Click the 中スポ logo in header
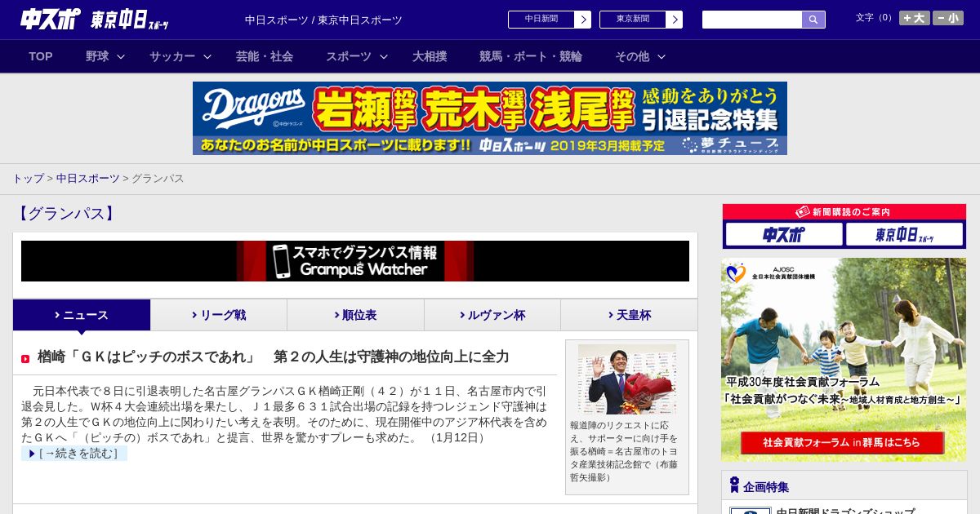Viewport: 980px width, 514px height. (x=51, y=20)
